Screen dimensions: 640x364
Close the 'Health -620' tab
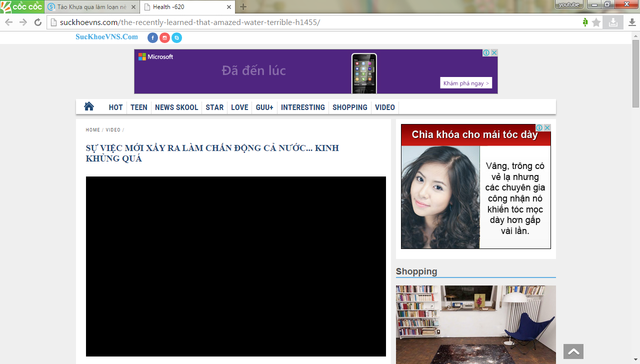[x=229, y=7]
